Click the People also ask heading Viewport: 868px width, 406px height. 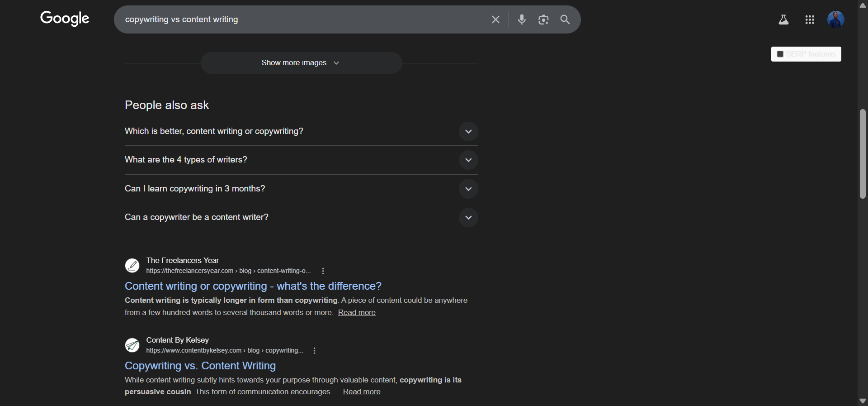click(167, 105)
